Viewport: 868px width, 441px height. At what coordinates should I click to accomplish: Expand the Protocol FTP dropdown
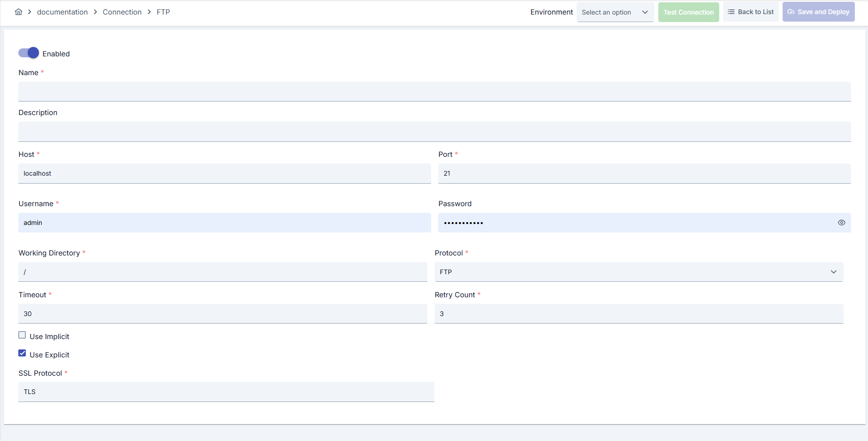pyautogui.click(x=639, y=272)
